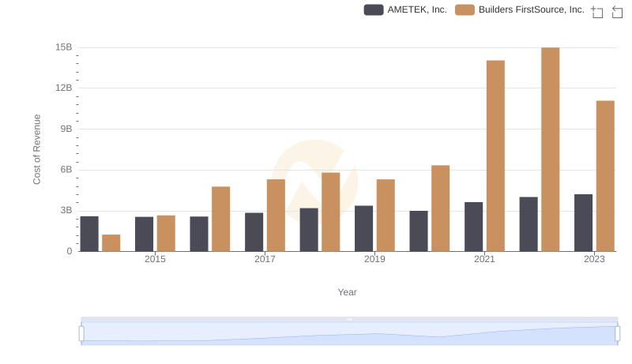Image resolution: width=632 pixels, height=364 pixels.
Task: Click the 2017 x-axis label
Action: pos(265,259)
